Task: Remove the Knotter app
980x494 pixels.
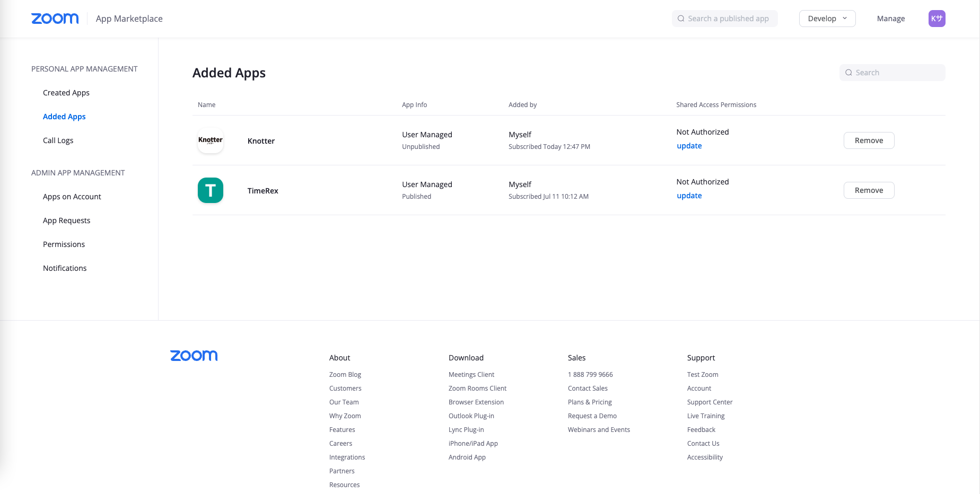Action: [x=869, y=140]
